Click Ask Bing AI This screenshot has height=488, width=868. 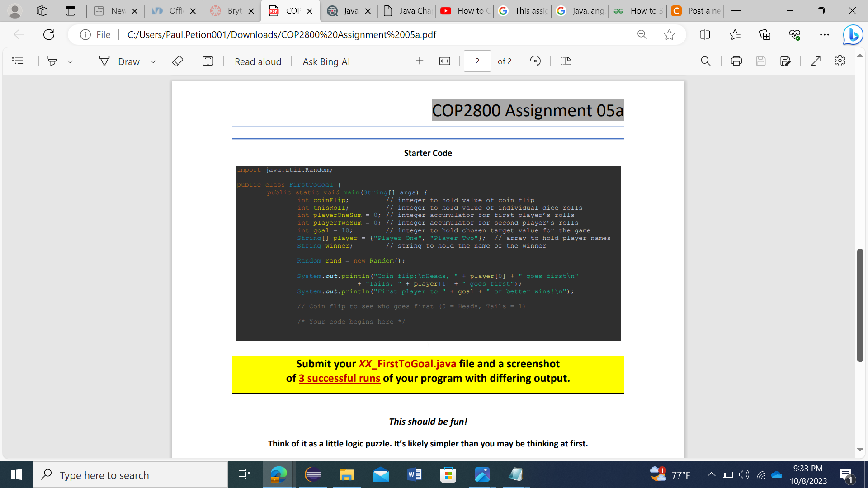pyautogui.click(x=326, y=61)
